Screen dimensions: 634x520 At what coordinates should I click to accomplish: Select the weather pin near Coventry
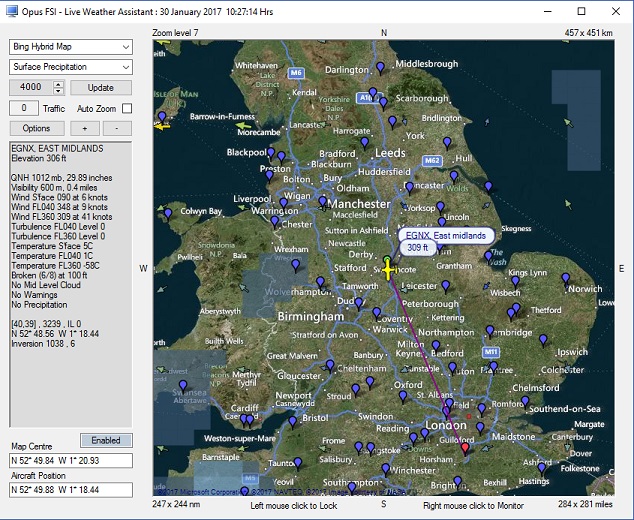tap(376, 313)
